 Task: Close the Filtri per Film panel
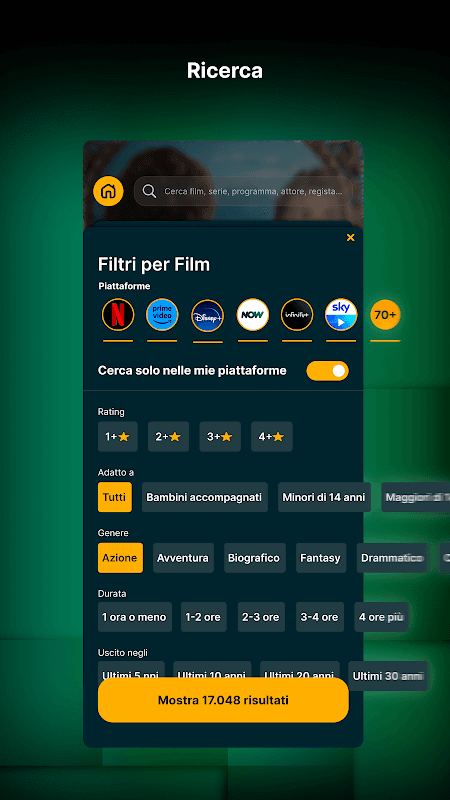(351, 237)
